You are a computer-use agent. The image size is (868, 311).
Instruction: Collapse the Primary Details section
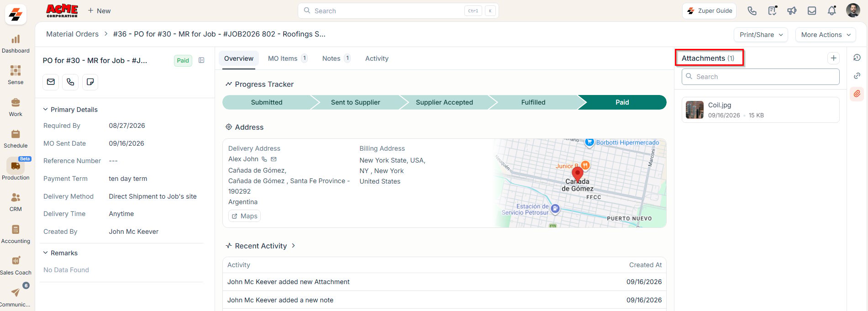(x=46, y=110)
